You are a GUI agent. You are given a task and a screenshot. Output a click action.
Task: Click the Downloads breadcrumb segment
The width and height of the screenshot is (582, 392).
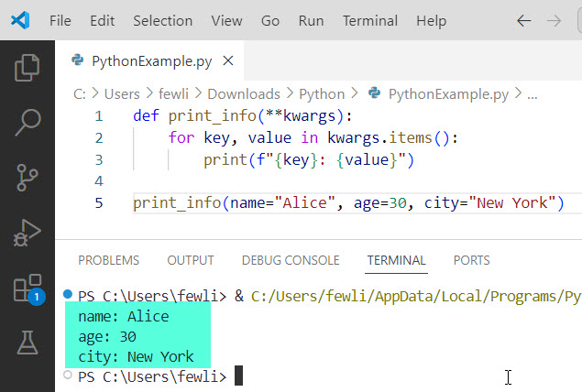(x=244, y=94)
